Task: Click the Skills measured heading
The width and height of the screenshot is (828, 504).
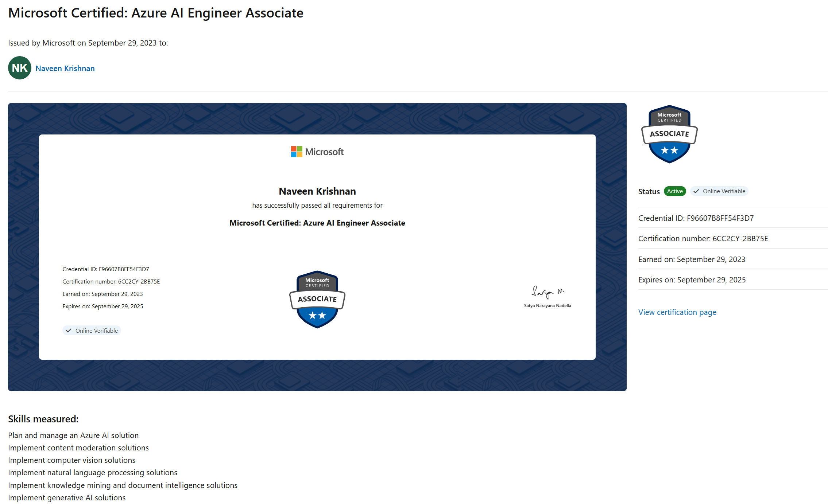Action: click(43, 419)
